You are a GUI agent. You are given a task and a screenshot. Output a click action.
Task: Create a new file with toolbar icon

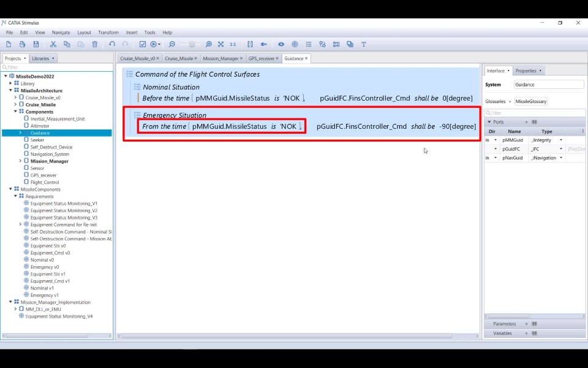coord(9,44)
